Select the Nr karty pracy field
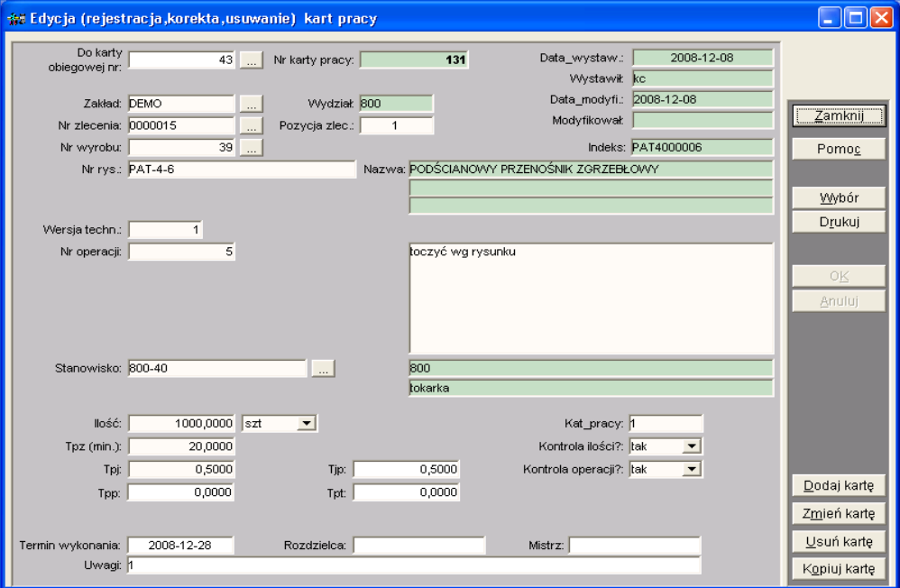The width and height of the screenshot is (900, 588). click(414, 60)
